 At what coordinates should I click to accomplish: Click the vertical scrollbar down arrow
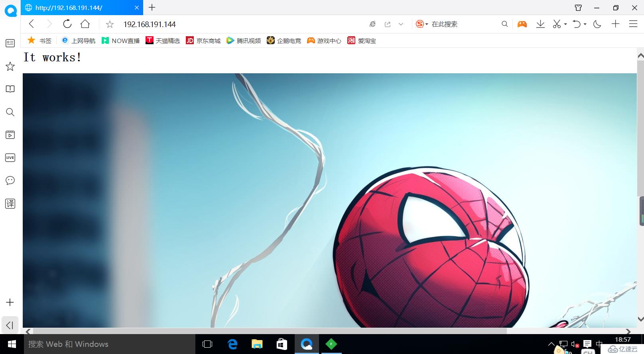pos(640,319)
